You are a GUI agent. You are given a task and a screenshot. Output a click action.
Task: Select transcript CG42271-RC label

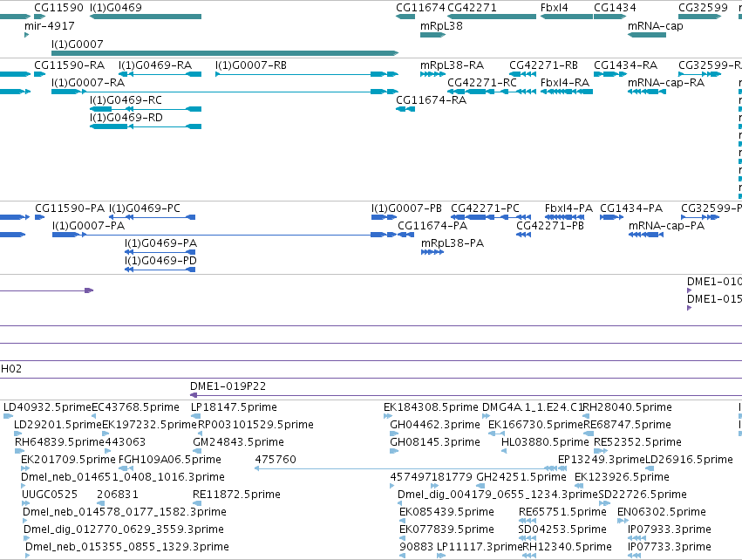pyautogui.click(x=481, y=82)
